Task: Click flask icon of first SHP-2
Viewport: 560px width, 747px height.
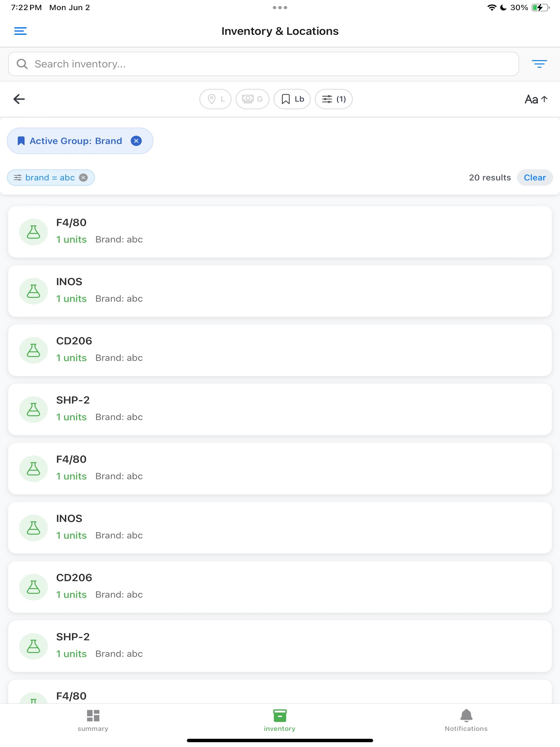Action: tap(33, 409)
